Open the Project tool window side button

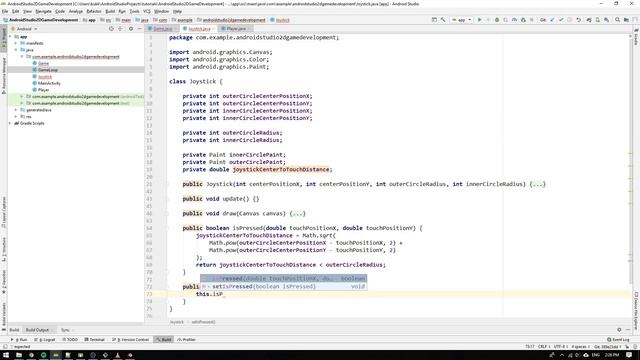click(4, 39)
